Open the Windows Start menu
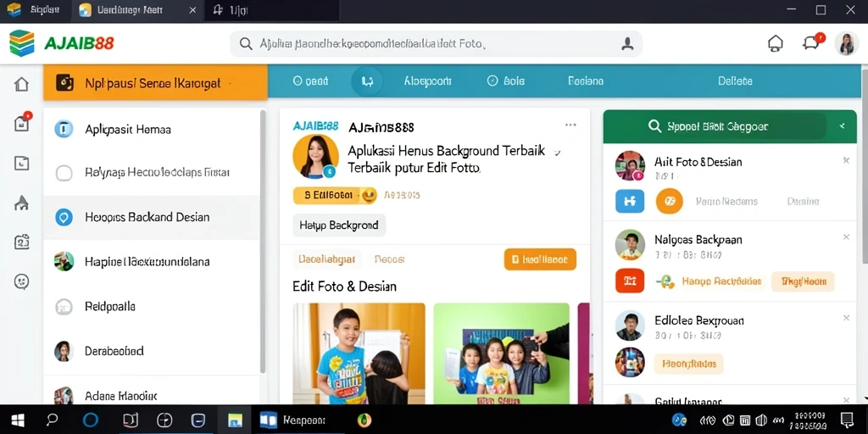The height and width of the screenshot is (434, 868). [x=16, y=420]
